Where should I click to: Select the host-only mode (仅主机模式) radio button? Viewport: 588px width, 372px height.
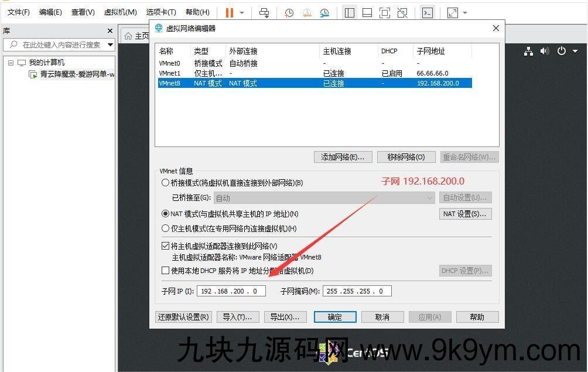click(x=166, y=228)
